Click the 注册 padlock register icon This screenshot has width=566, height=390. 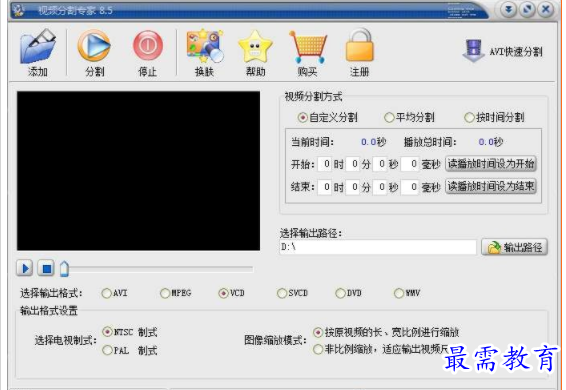(360, 46)
